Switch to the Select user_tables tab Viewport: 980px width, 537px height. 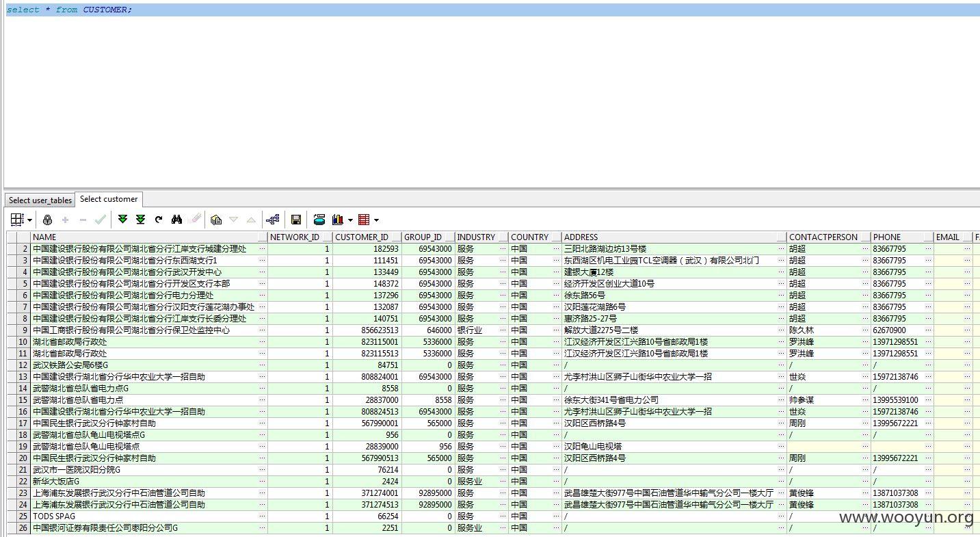40,200
